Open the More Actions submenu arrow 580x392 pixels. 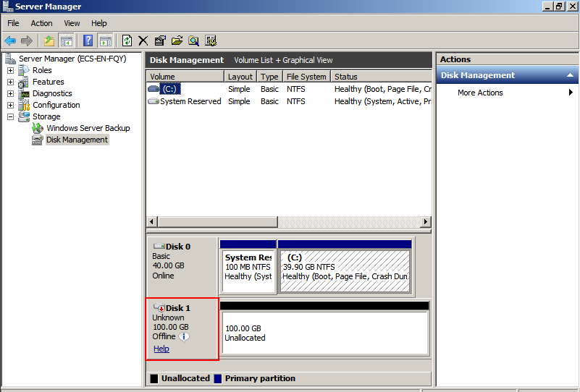pos(571,93)
